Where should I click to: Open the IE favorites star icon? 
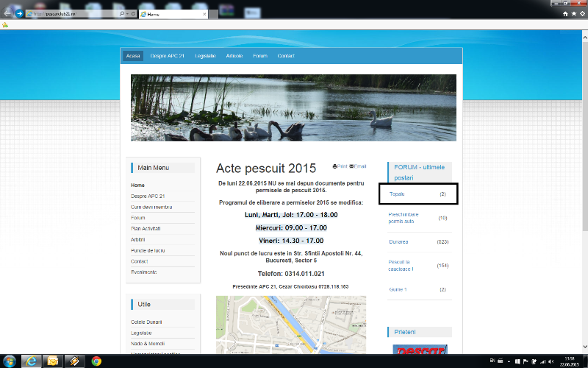point(573,13)
